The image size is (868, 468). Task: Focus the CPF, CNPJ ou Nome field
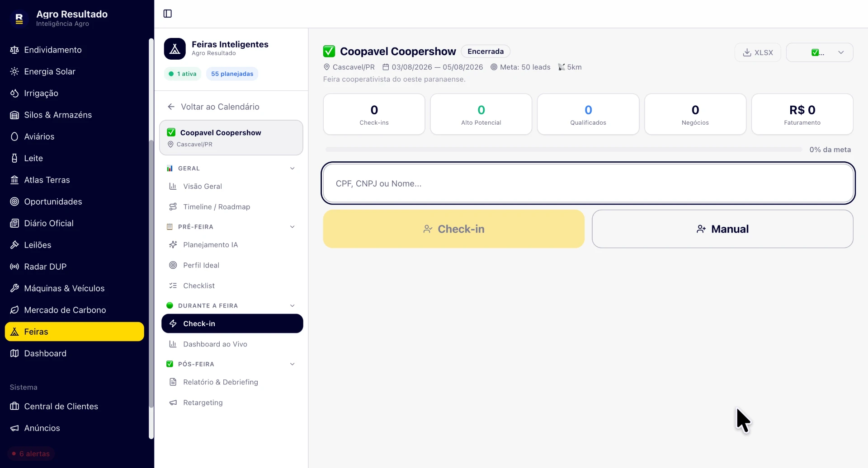[588, 183]
